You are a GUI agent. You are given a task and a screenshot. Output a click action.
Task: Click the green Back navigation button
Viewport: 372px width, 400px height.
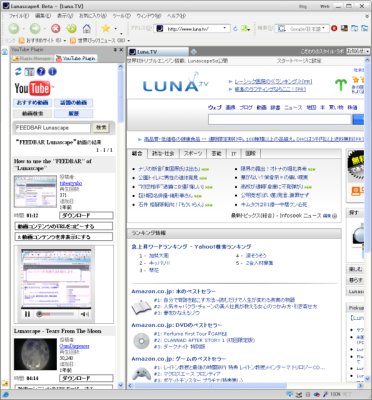tap(14, 29)
